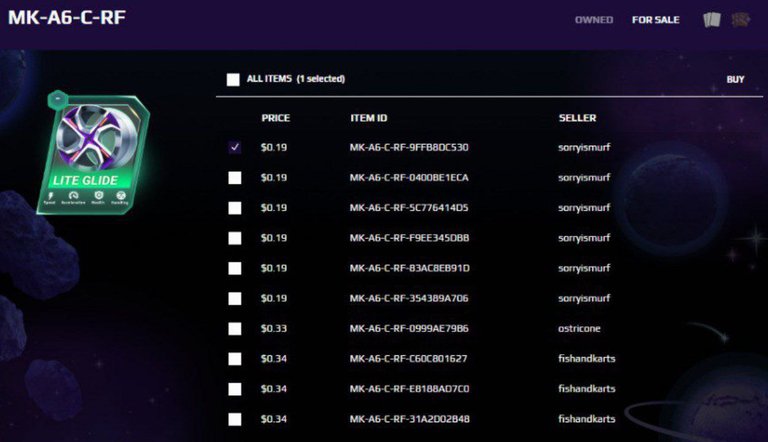Screen dimensions: 768x442
Task: Click seller fishandkarts for item C60C801627
Action: tap(586, 359)
